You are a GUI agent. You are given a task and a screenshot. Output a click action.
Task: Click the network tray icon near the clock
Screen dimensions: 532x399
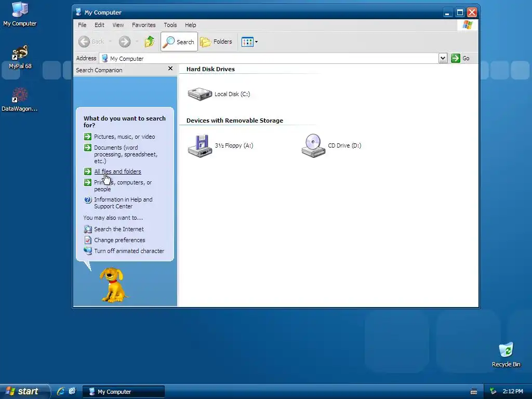point(493,392)
